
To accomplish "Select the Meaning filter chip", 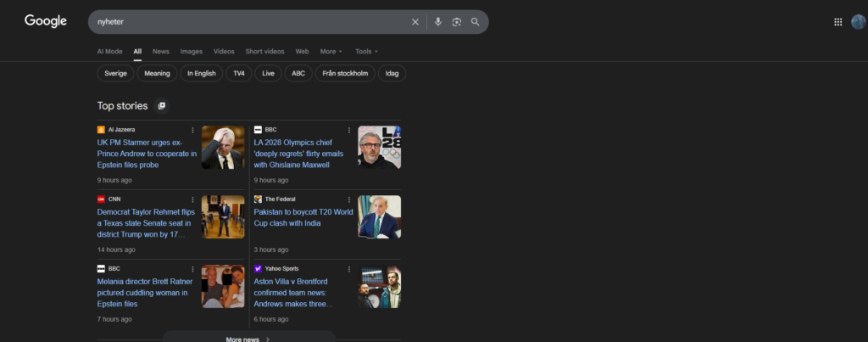I will tap(157, 73).
